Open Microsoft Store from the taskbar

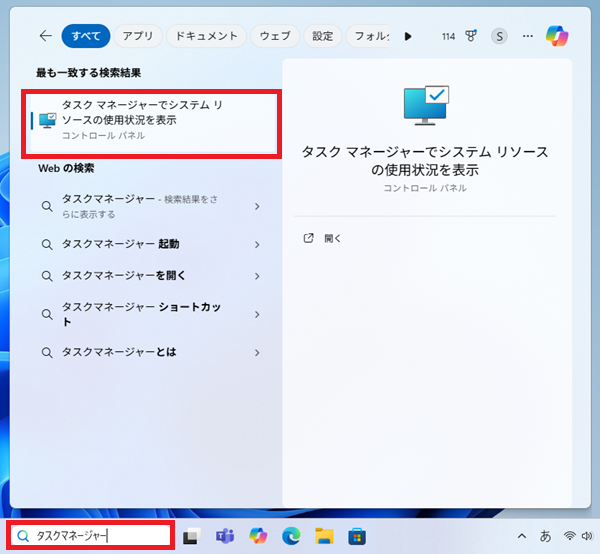click(357, 536)
